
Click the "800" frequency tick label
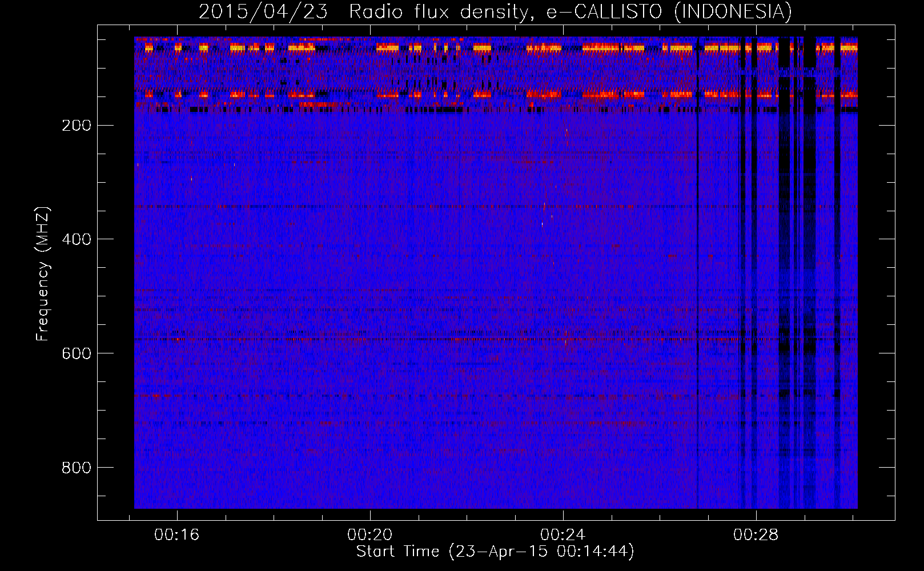click(x=77, y=468)
